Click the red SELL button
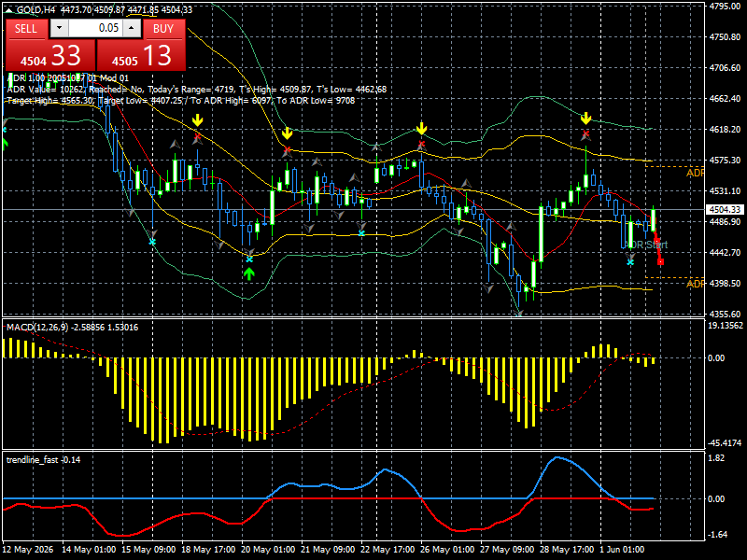 [x=27, y=29]
